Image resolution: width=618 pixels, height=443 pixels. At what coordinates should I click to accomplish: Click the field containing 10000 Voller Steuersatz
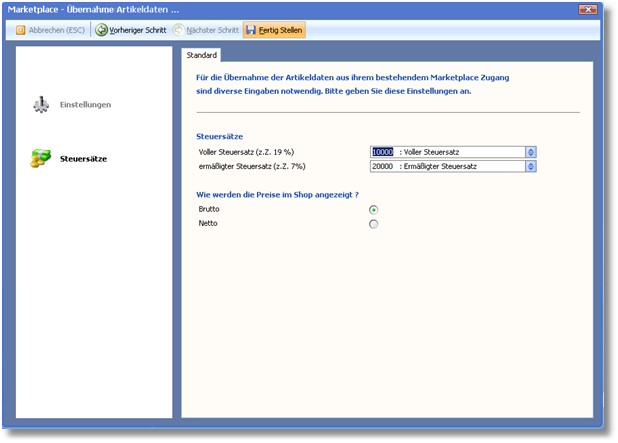[x=446, y=152]
